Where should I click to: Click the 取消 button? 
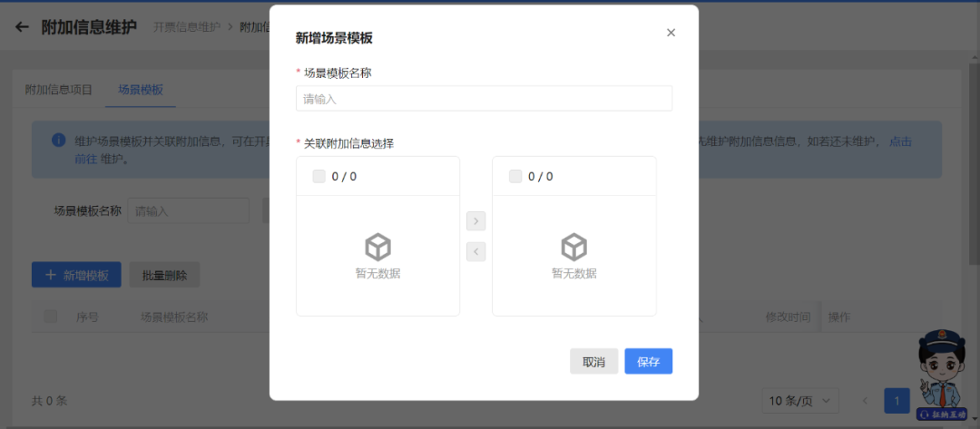point(593,362)
